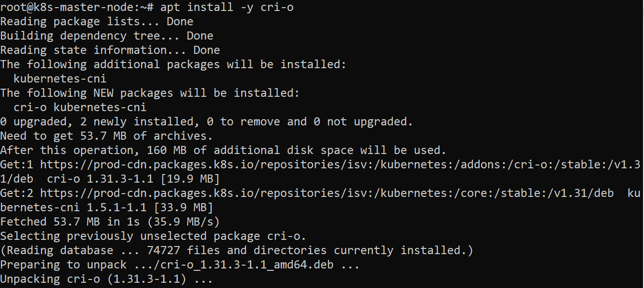Select the "Selecting previously unselected package cri-o" line
Viewport: 644px width, 288px height.
[153, 236]
